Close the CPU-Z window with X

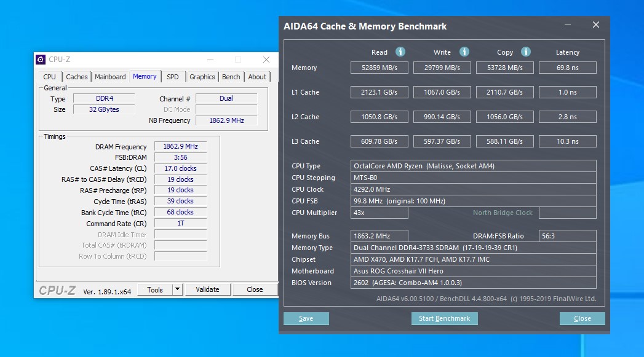[x=266, y=60]
